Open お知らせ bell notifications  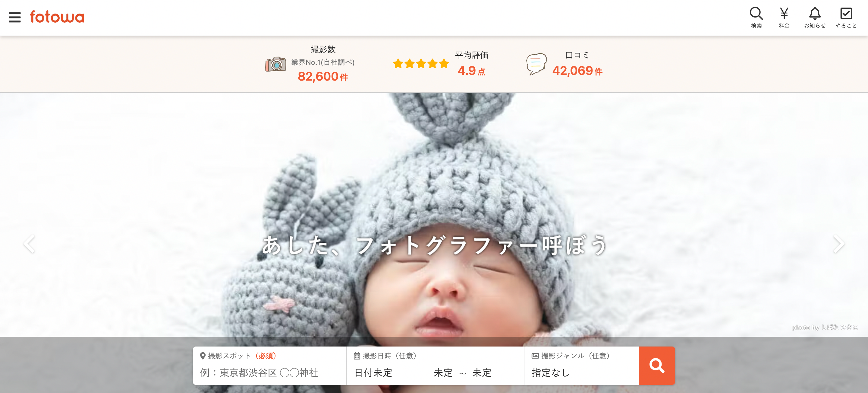(815, 18)
